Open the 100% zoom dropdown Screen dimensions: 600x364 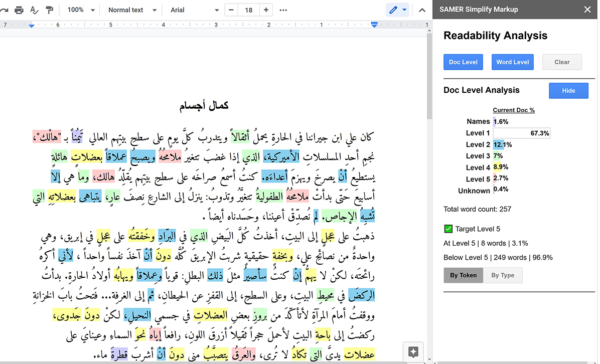click(81, 10)
